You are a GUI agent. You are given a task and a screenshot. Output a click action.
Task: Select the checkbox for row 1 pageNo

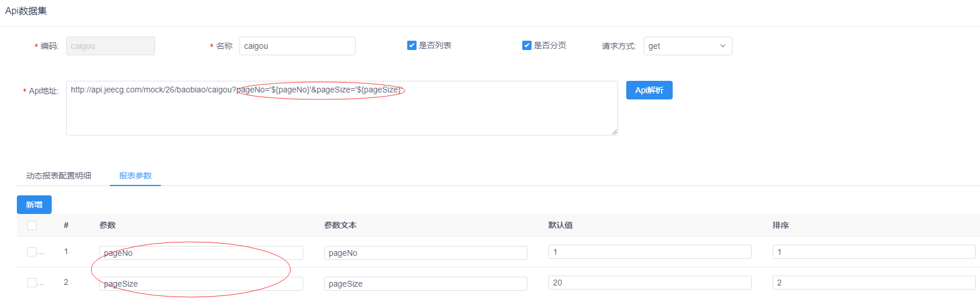32,252
